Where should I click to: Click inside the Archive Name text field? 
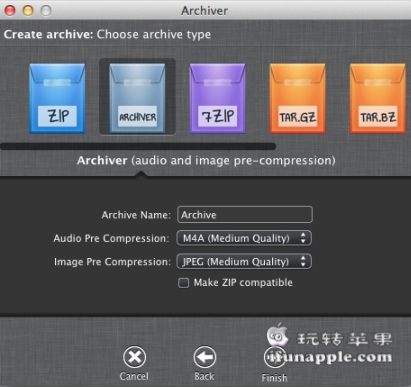tap(245, 215)
